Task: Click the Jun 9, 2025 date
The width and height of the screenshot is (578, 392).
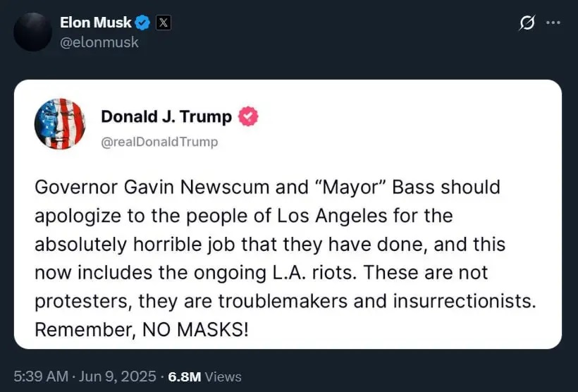Action: coord(118,376)
